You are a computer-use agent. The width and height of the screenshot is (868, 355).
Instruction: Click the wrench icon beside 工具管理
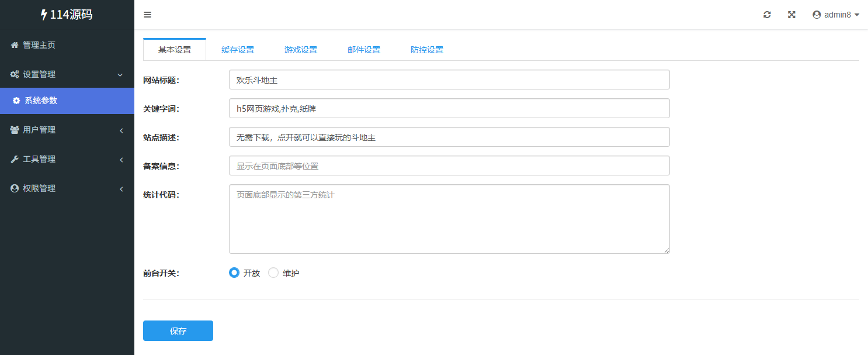click(15, 159)
